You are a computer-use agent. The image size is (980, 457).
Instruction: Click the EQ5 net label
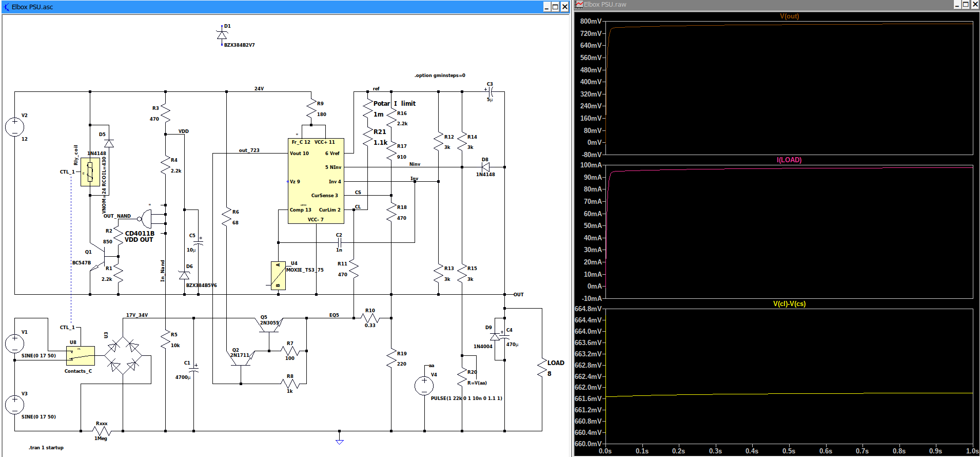tap(334, 315)
